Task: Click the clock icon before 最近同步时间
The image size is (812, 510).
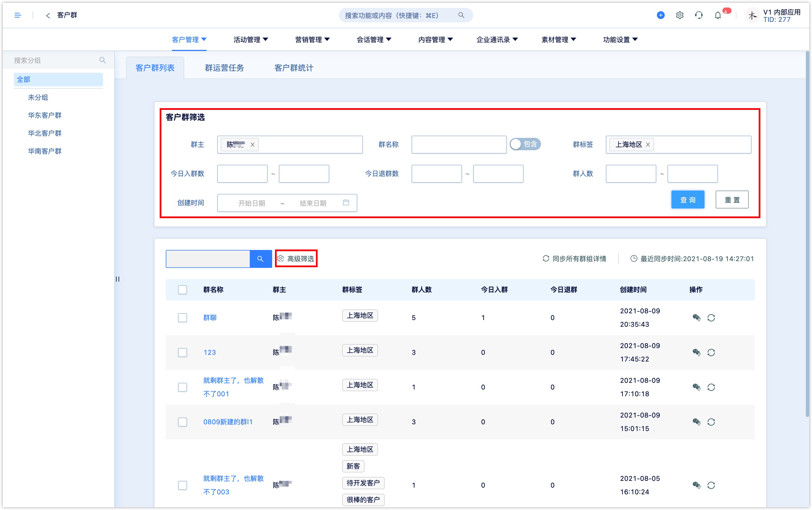Action: pos(633,259)
